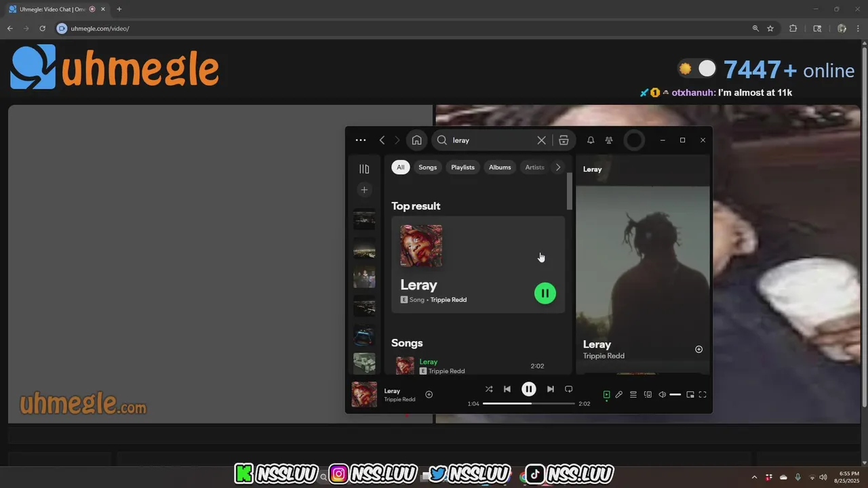Select the Playlists filter chip
Viewport: 868px width, 488px height.
click(x=463, y=167)
